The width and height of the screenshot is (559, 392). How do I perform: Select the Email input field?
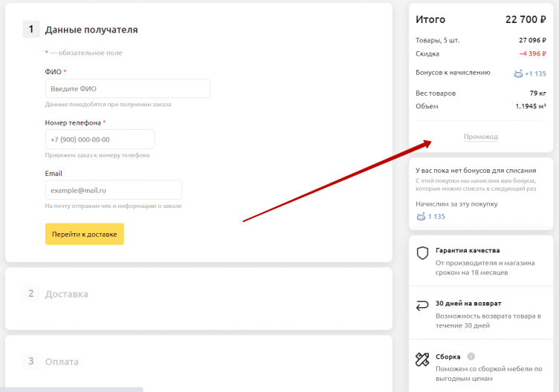[x=113, y=190]
